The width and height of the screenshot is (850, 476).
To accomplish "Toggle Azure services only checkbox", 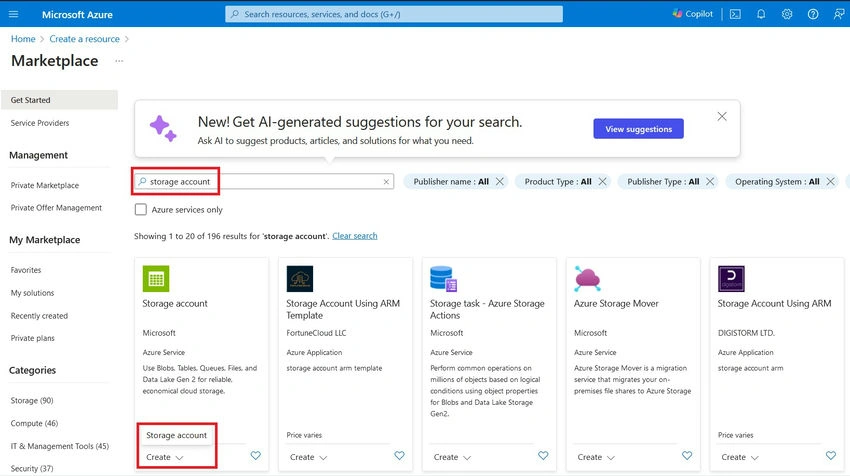I will click(x=141, y=209).
